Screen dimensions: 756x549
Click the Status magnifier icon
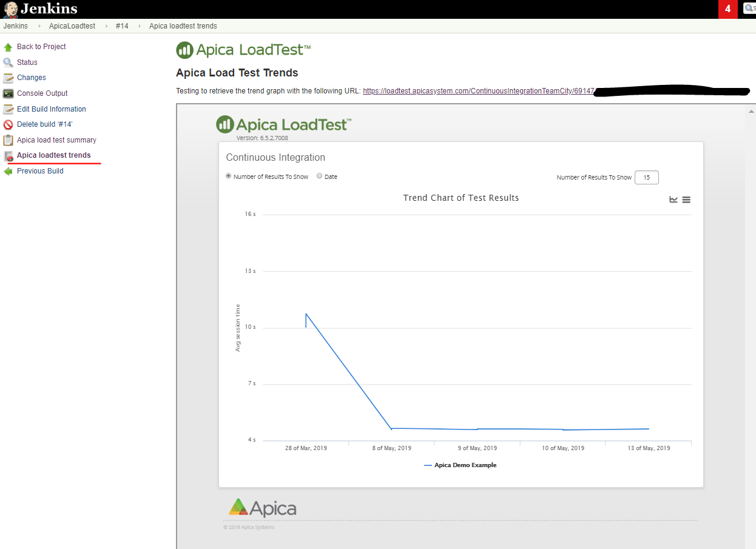(x=8, y=62)
